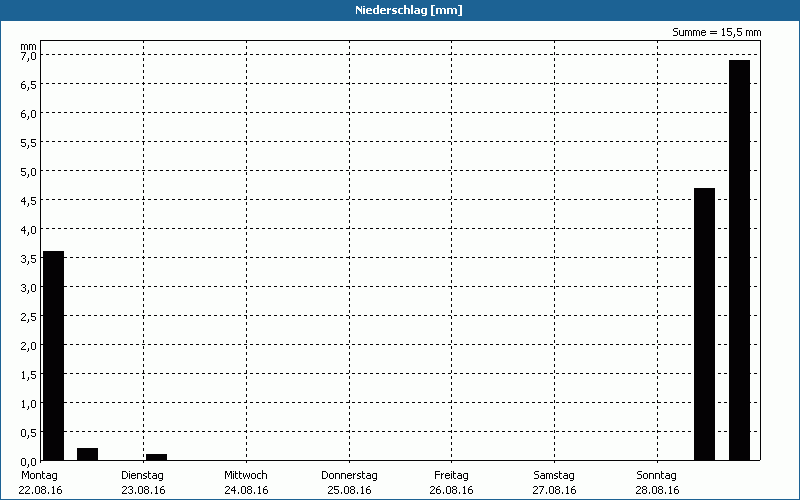Click the 1,5 y-axis value
The height and width of the screenshot is (500, 800).
(x=29, y=375)
